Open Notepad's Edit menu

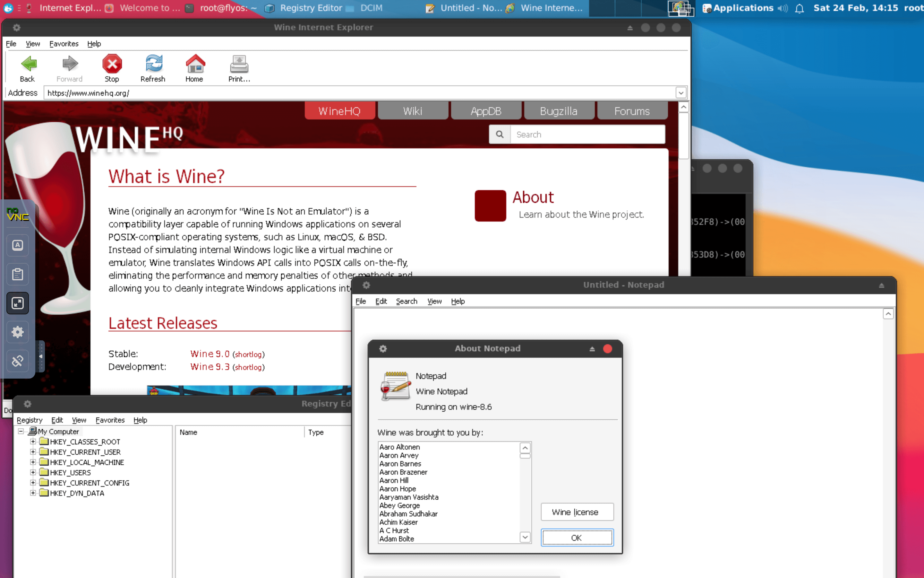(x=381, y=301)
